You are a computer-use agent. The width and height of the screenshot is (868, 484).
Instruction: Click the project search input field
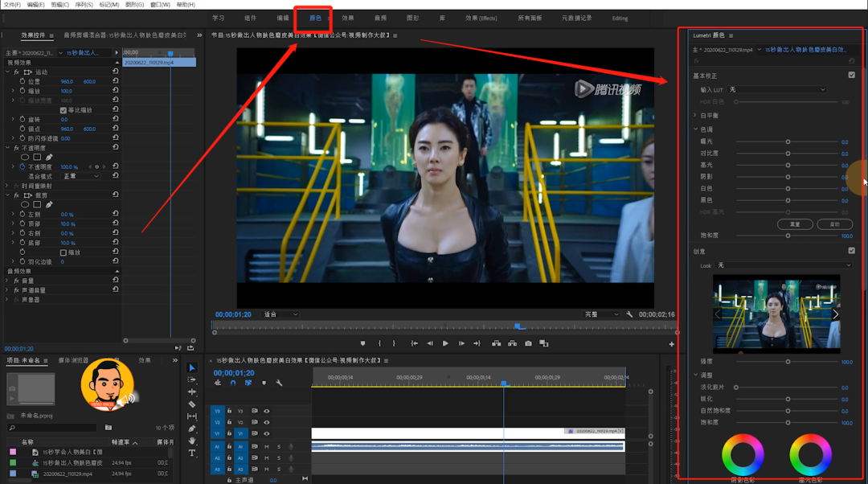[52, 428]
